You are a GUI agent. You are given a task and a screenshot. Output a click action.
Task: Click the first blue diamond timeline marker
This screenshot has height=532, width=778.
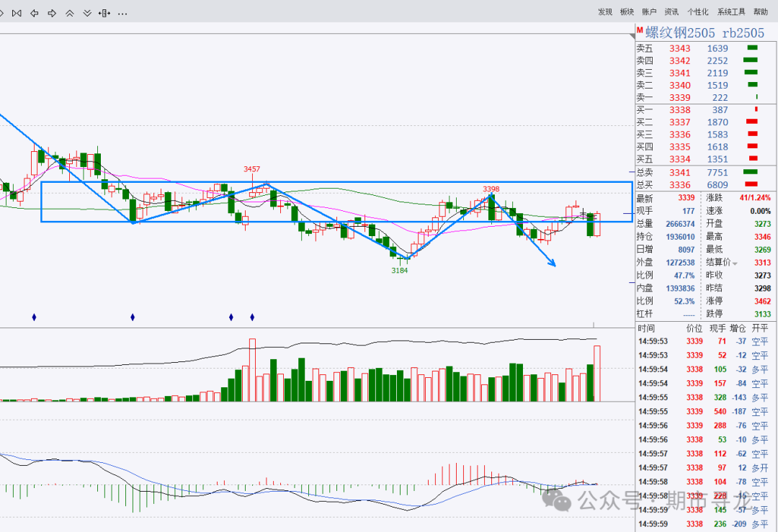tap(35, 317)
